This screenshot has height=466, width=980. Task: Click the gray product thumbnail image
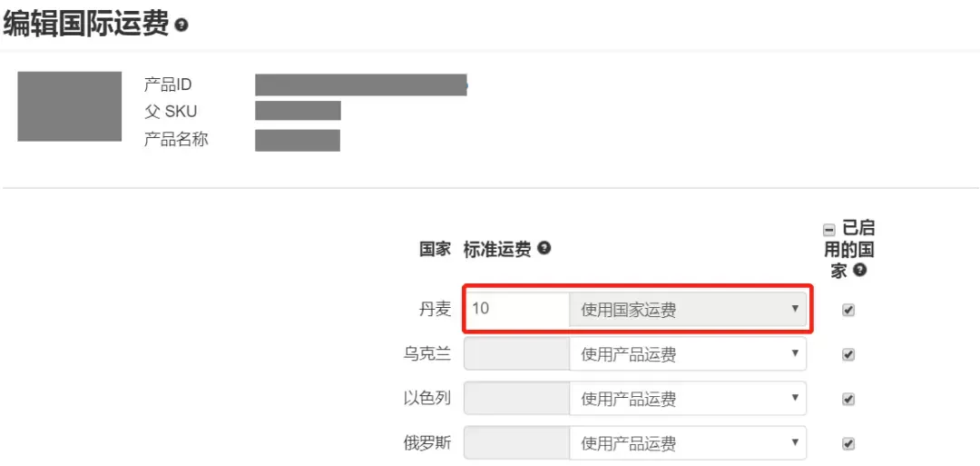coord(69,106)
